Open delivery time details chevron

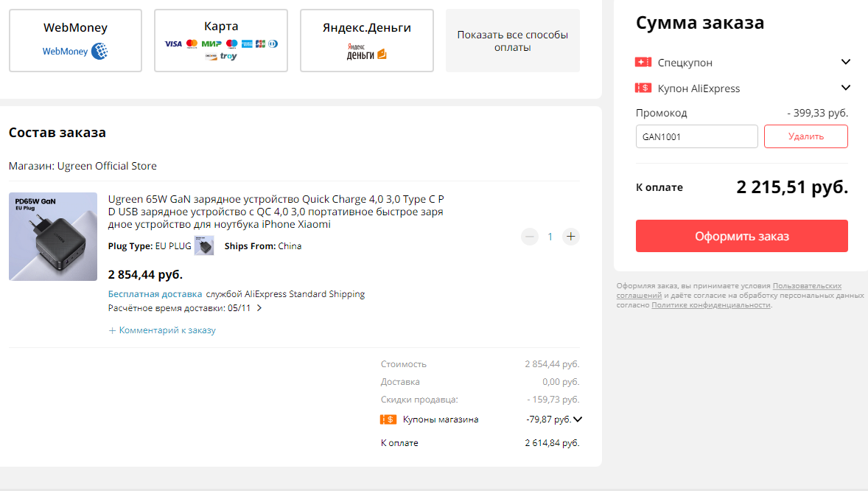(x=259, y=308)
